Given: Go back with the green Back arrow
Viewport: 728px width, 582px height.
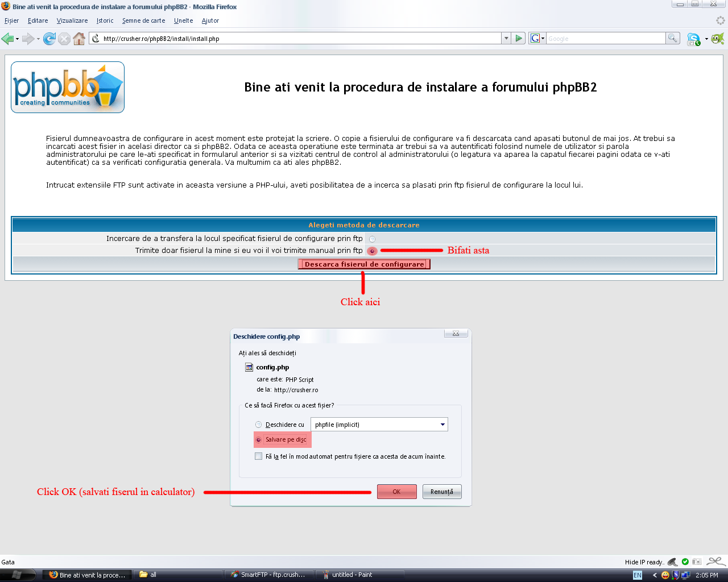Looking at the screenshot, I should click(7, 39).
